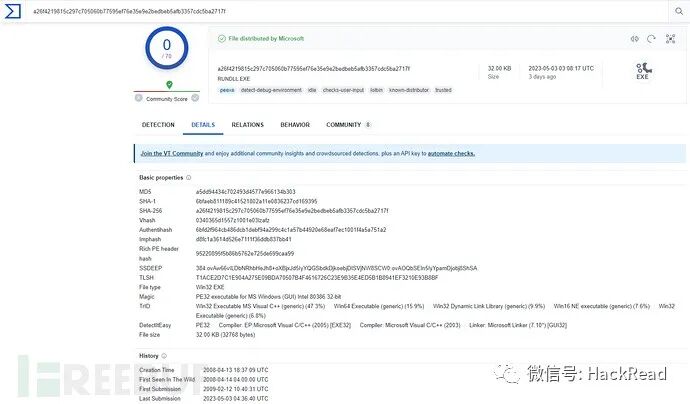The width and height of the screenshot is (690, 404).
Task: Click the Authentihash value
Action: tap(291, 230)
